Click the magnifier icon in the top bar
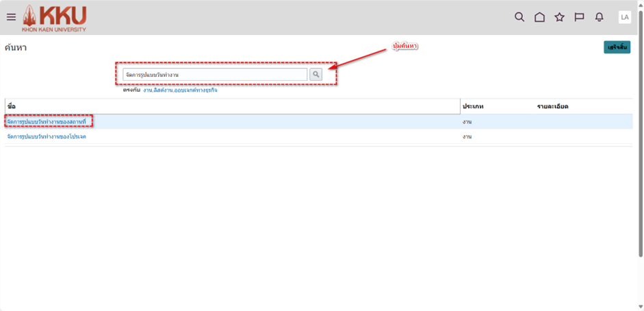Viewport: 644px width, 311px height. [x=519, y=17]
